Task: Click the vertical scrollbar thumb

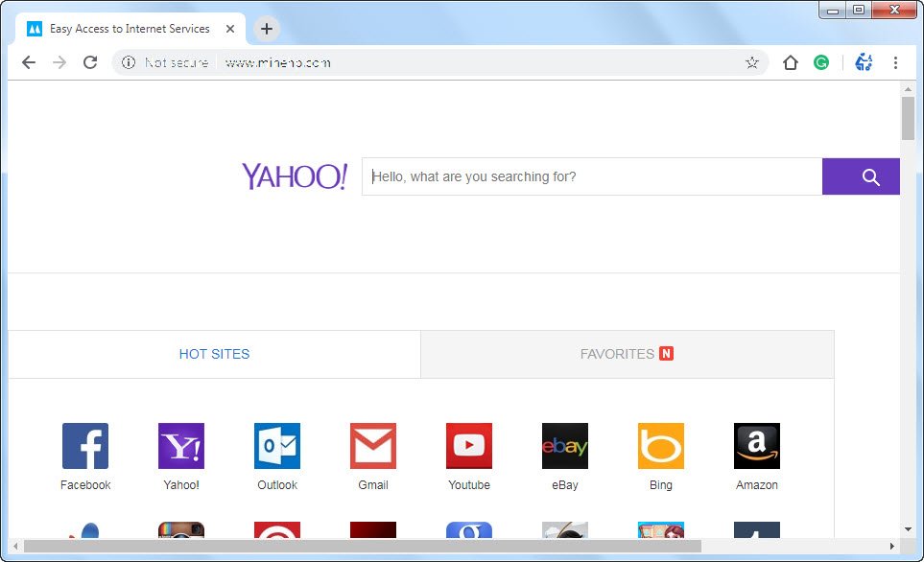Action: point(908,118)
